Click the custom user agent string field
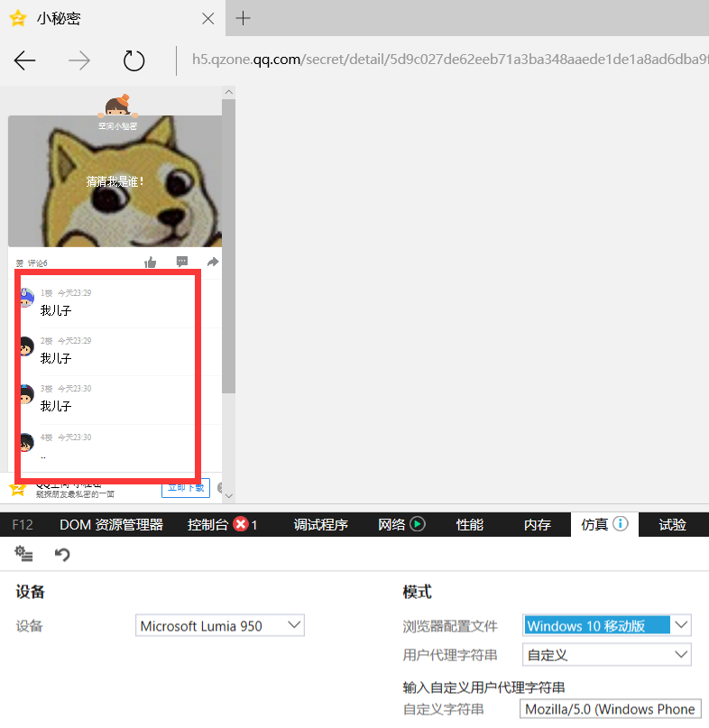Viewport: 709px width, 728px height. pyautogui.click(x=610, y=709)
